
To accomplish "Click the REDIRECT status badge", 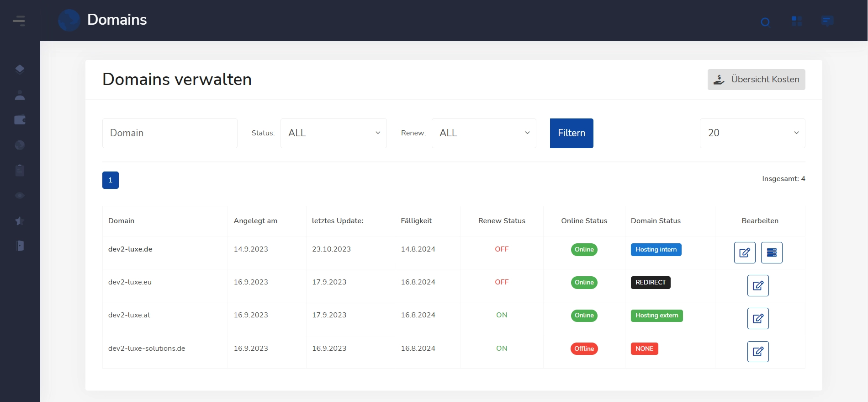I will point(651,283).
